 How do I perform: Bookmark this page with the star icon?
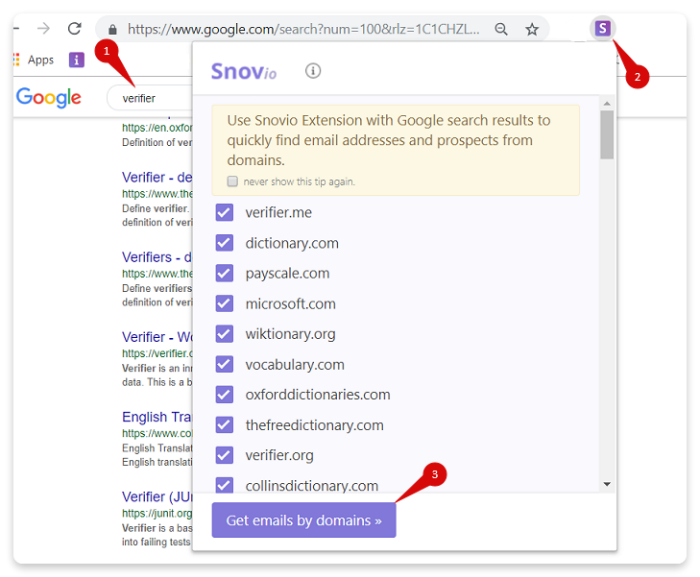click(532, 29)
